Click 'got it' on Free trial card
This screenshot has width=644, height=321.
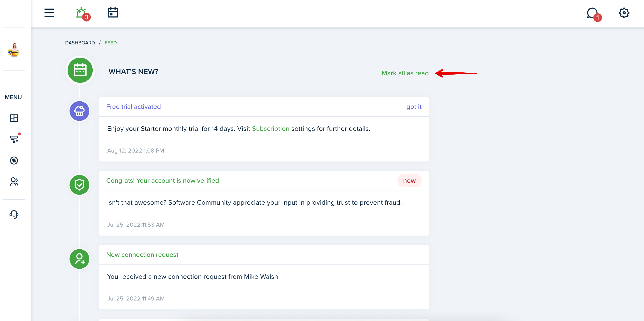tap(414, 107)
